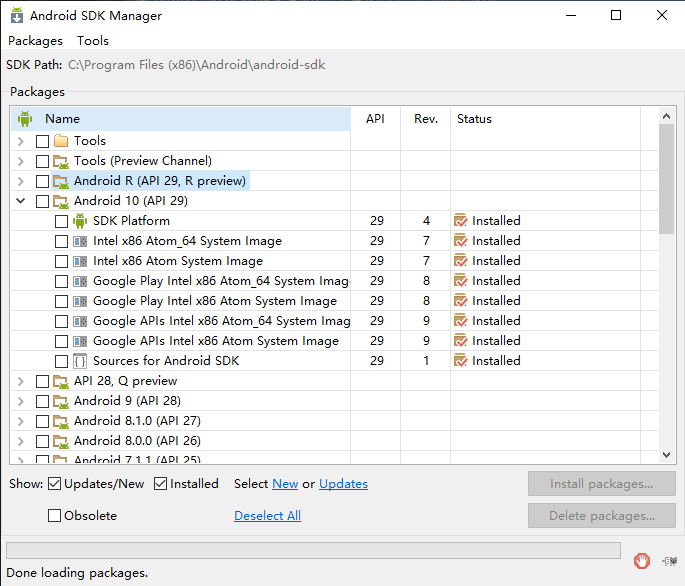Viewport: 685px width, 586px height.
Task: Open the Packages menu
Action: 35,41
